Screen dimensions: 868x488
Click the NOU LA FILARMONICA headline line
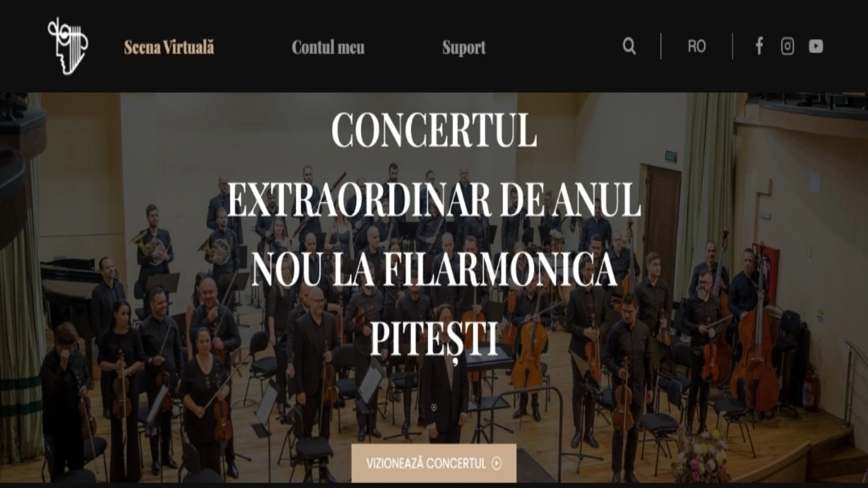point(434,269)
